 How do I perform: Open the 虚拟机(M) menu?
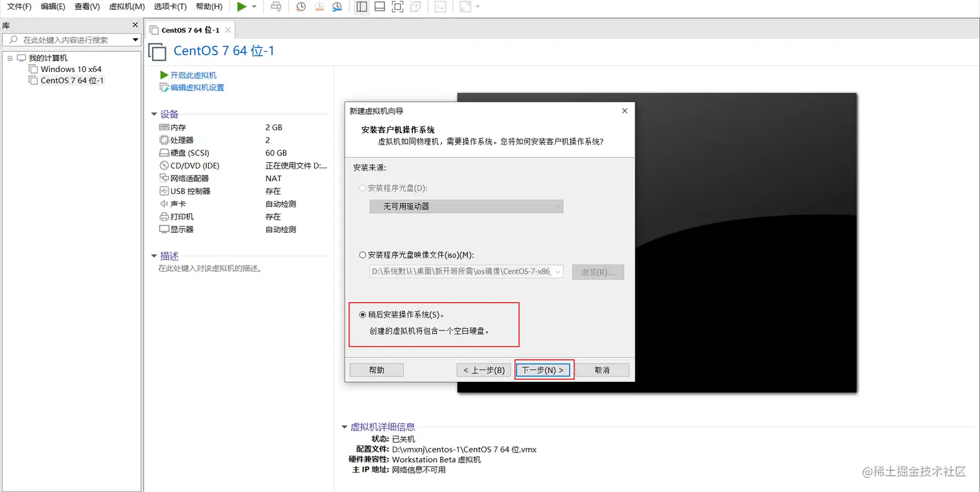pyautogui.click(x=127, y=7)
